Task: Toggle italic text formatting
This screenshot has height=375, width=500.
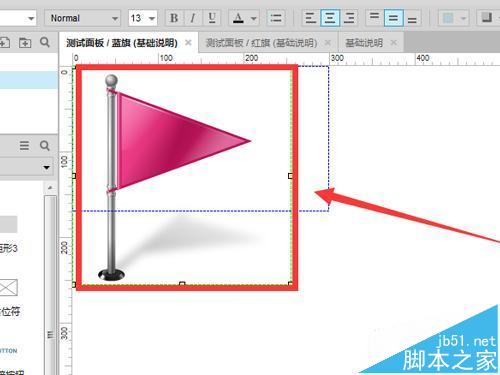Action: (x=192, y=18)
